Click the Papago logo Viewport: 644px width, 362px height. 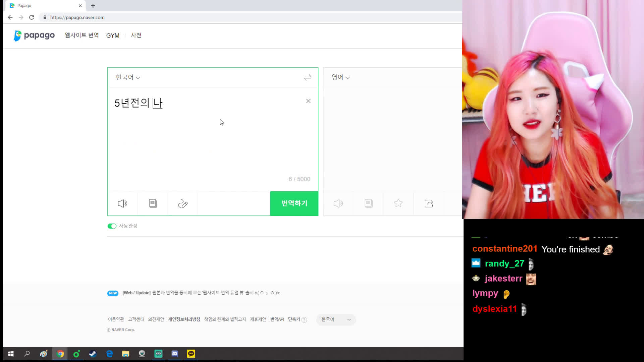(34, 35)
